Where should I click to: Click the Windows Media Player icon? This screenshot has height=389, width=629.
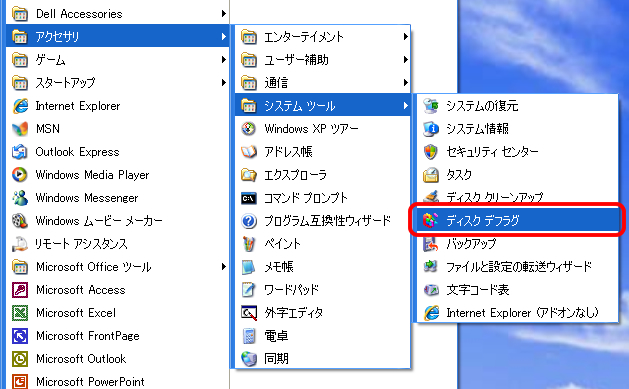click(x=20, y=175)
